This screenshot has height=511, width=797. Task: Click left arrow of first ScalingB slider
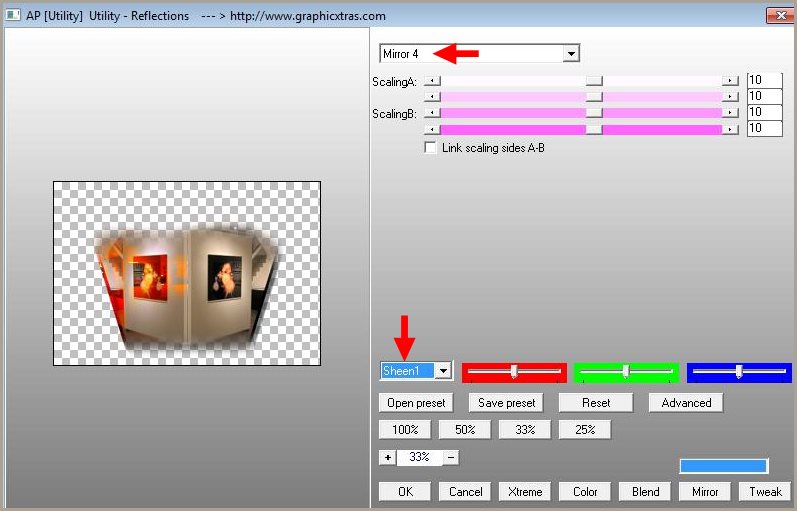click(431, 113)
